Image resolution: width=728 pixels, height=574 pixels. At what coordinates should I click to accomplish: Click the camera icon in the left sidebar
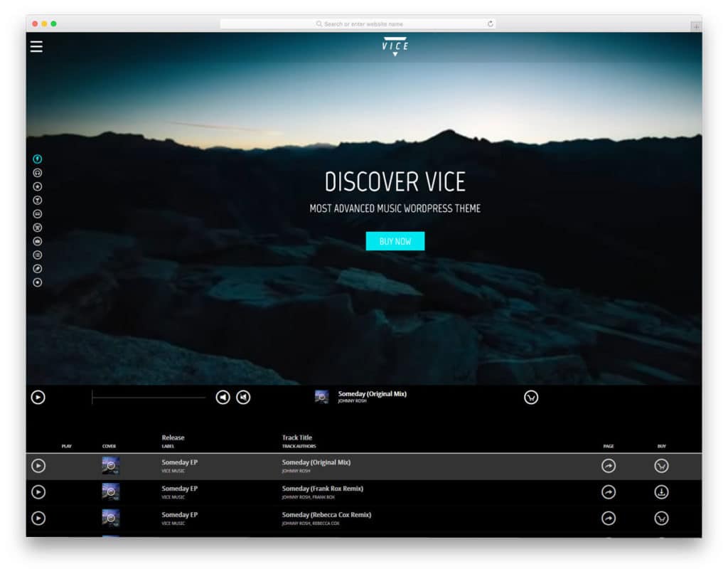tap(37, 241)
